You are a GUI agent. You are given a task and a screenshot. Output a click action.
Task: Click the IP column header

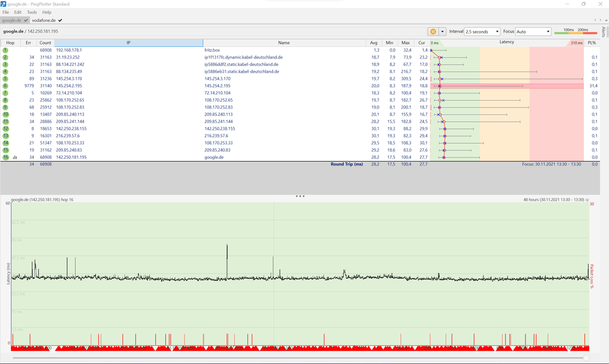pyautogui.click(x=129, y=43)
